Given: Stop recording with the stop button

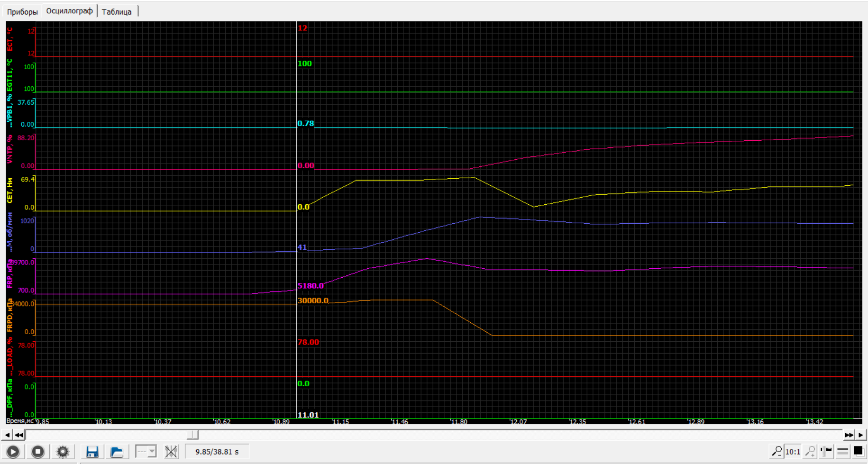Looking at the screenshot, I should click(38, 452).
